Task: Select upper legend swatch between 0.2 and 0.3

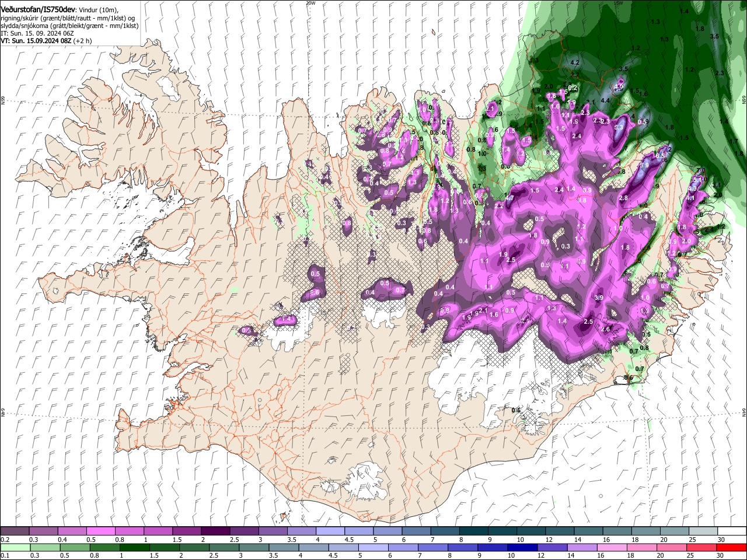Action: (x=15, y=531)
